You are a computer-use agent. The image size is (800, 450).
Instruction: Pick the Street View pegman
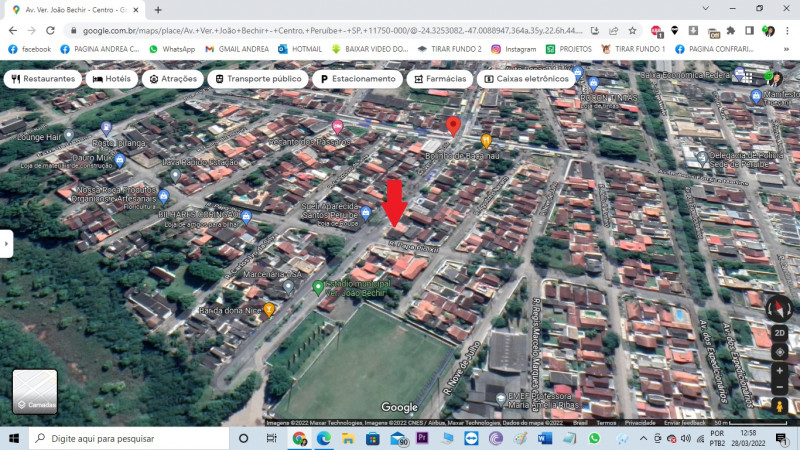tap(779, 406)
